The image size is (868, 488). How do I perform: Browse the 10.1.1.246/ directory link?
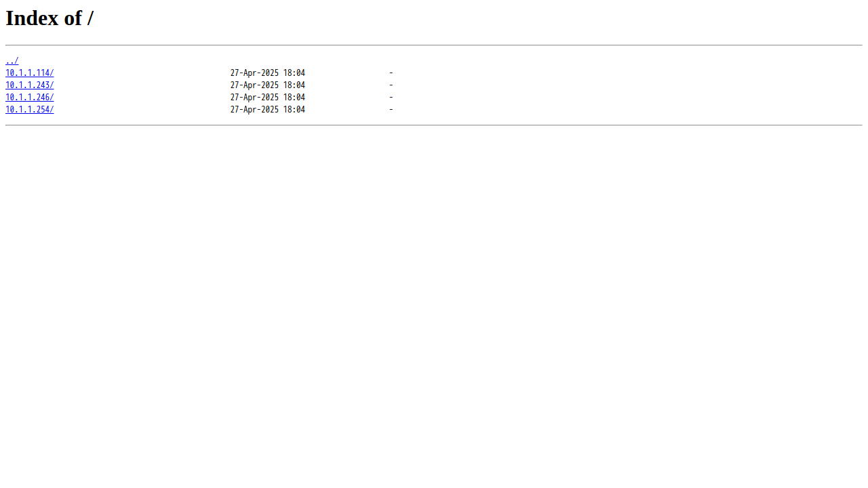click(30, 98)
